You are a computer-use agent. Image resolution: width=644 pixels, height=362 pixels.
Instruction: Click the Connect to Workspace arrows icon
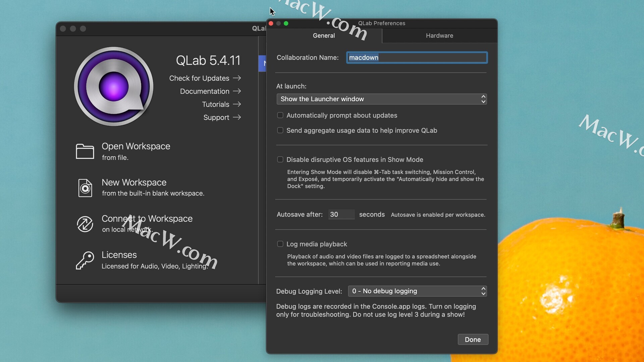pyautogui.click(x=85, y=224)
